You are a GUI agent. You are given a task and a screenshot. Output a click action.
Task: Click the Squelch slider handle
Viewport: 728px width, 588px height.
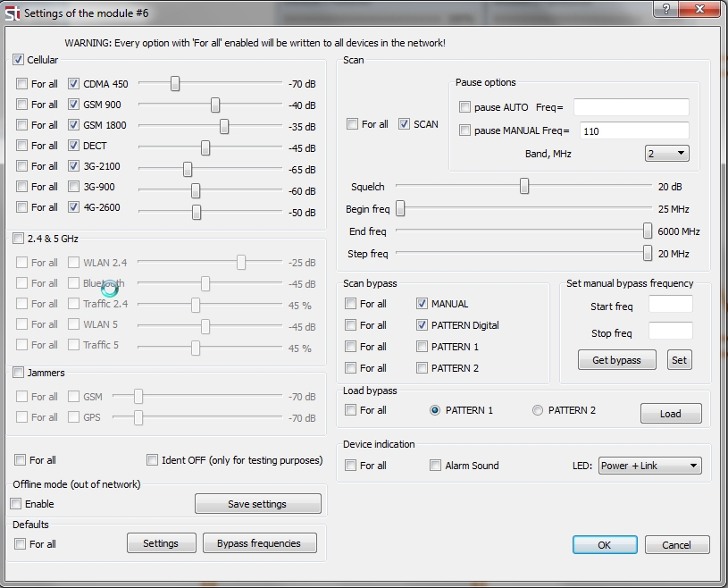point(524,186)
